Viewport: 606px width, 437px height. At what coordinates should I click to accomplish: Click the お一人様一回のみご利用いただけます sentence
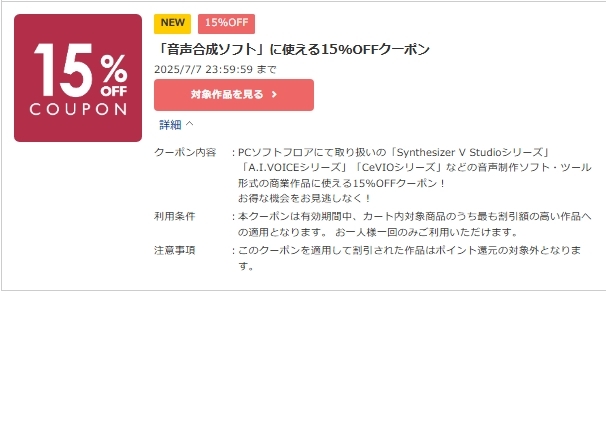click(423, 232)
